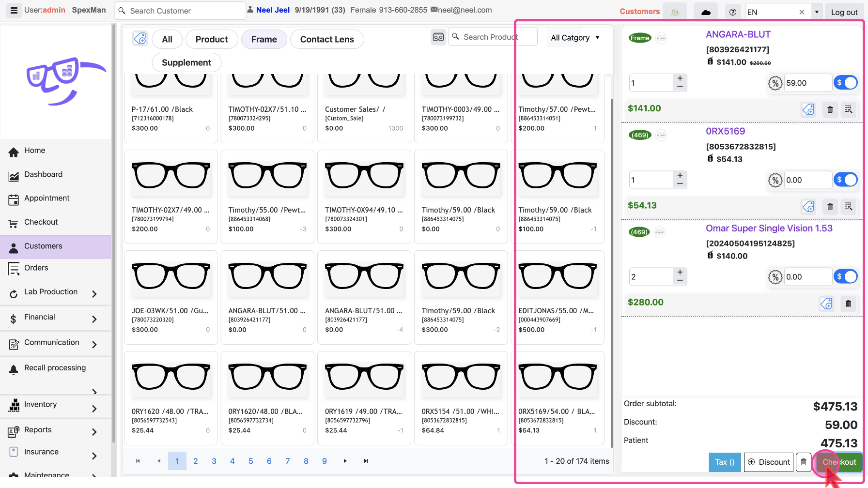Toggle the dollar discount switch for ANGARA-BLUT
Image resolution: width=868 pixels, height=488 pixels.
(846, 83)
